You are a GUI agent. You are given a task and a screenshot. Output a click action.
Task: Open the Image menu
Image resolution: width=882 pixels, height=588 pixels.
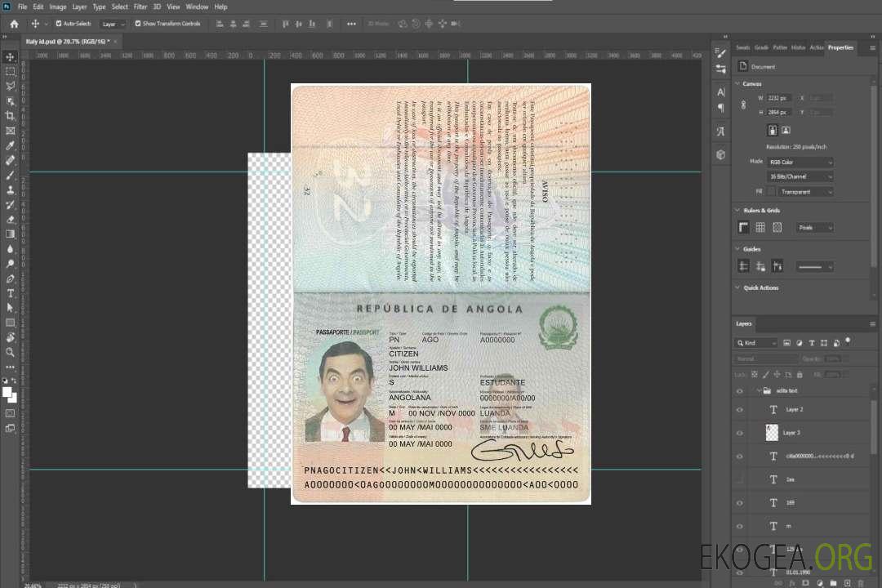58,7
